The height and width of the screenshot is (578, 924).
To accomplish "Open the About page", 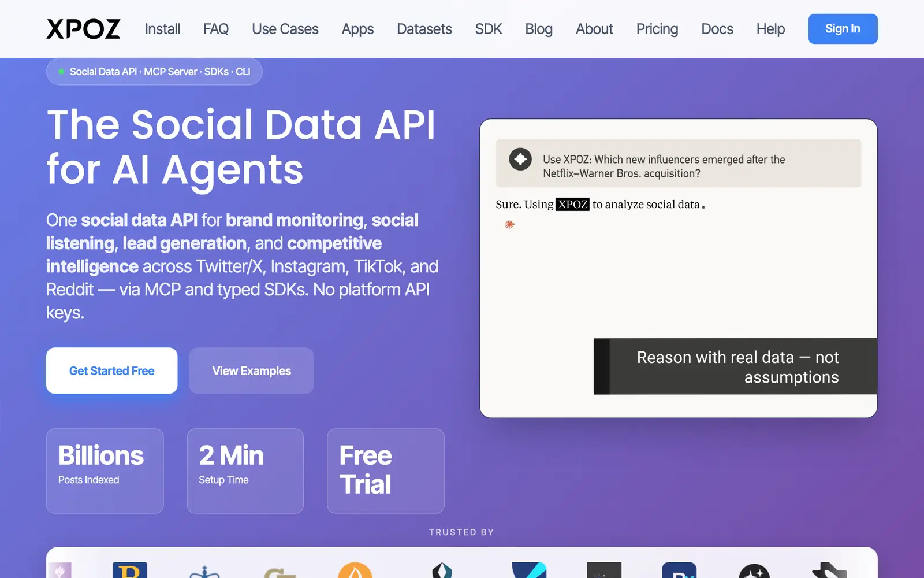I will coord(594,29).
